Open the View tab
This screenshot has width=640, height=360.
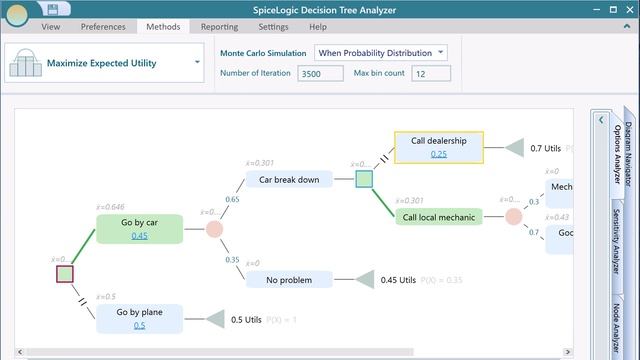pyautogui.click(x=51, y=27)
